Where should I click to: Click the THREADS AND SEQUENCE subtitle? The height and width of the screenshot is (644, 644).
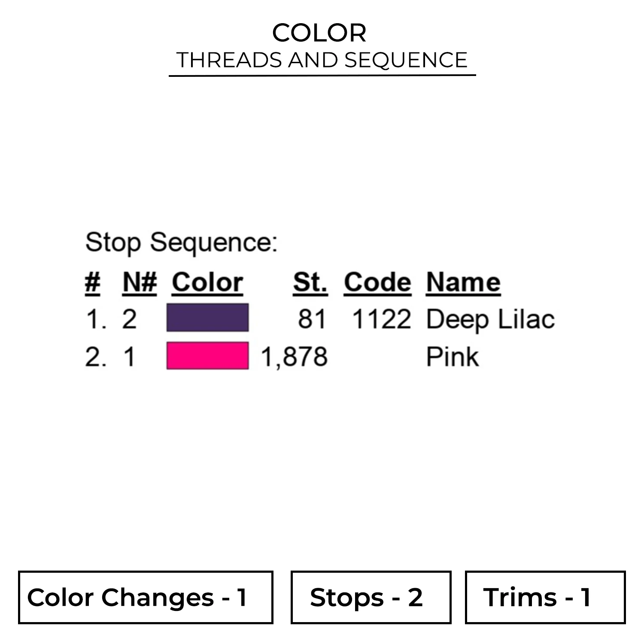[322, 60]
